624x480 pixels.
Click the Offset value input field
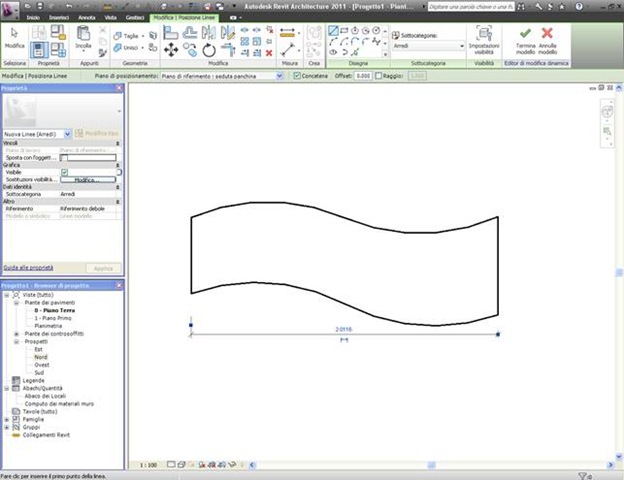pos(363,76)
